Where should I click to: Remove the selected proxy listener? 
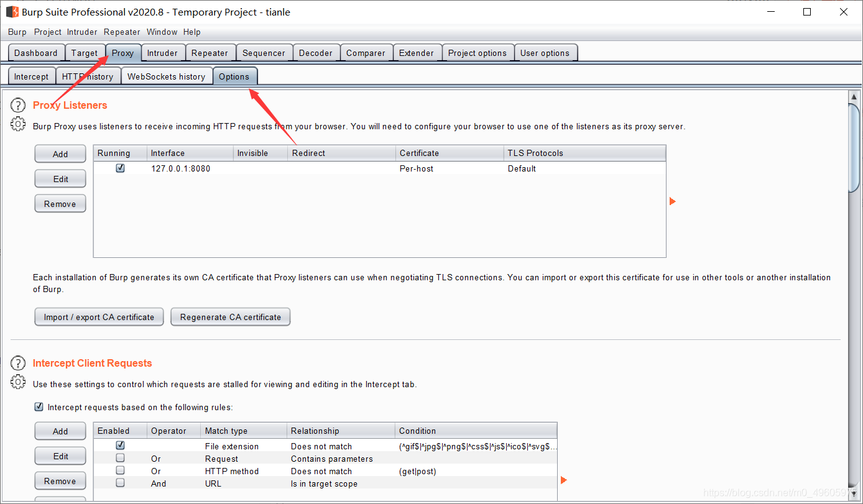tap(60, 204)
